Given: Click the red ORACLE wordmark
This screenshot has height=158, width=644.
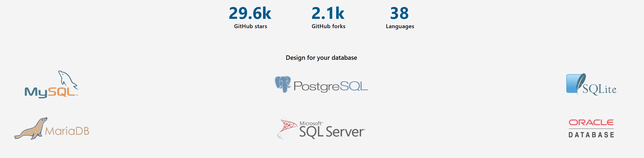Looking at the screenshot, I should pyautogui.click(x=591, y=122).
